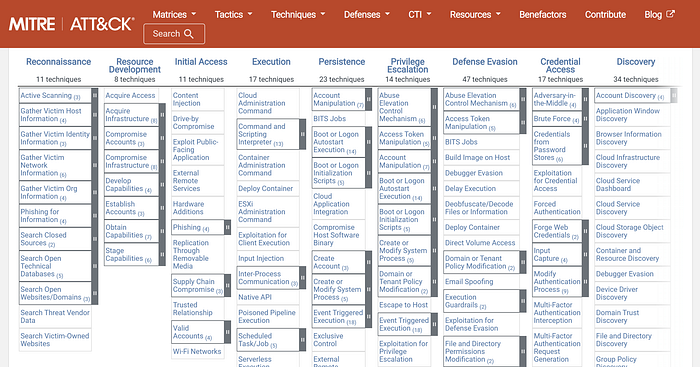The height and width of the screenshot is (367, 700).
Task: Expand sub-techniques handle for Supply Chain Compromise
Action: tap(228, 286)
